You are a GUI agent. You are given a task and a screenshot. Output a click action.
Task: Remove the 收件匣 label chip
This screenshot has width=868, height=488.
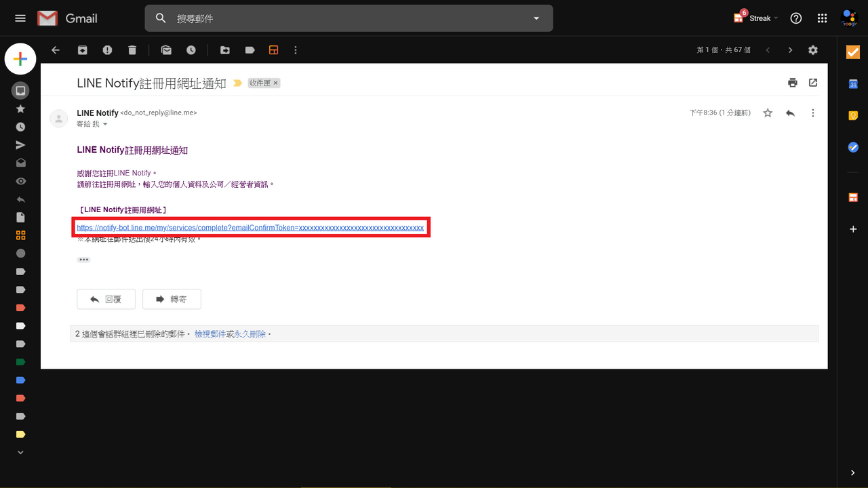click(276, 83)
